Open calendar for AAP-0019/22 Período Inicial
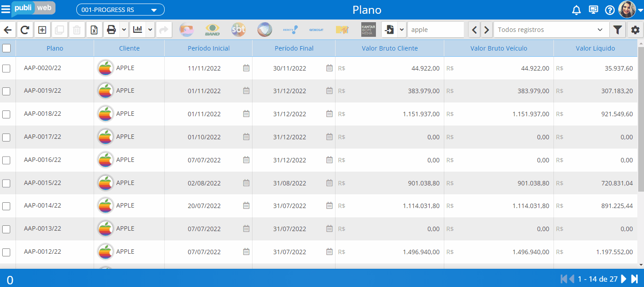Viewport: 644px width, 287px height. 246,90
